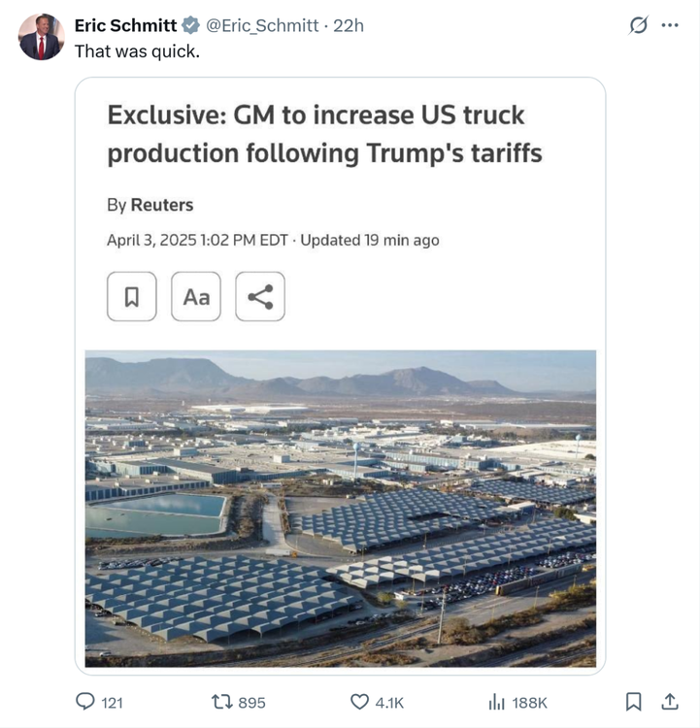Viewport: 700px width, 728px height.
Task: Adjust text size with Aa button
Action: point(196,297)
